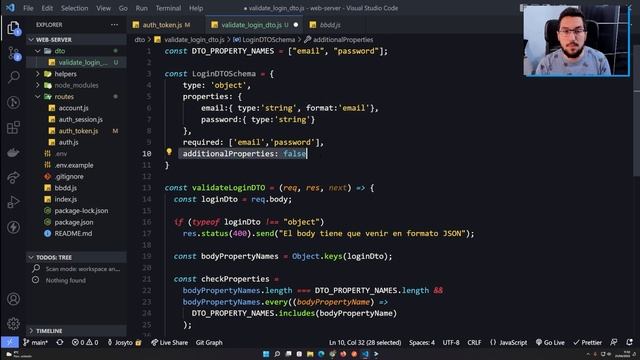
Task: Change JavaScript language mode
Action: coord(509,342)
